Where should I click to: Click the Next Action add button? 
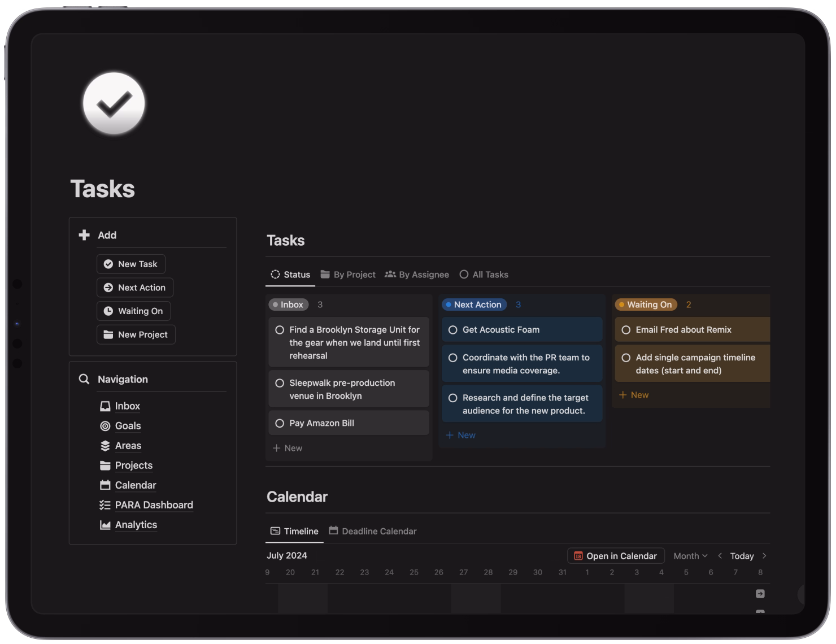pyautogui.click(x=135, y=288)
